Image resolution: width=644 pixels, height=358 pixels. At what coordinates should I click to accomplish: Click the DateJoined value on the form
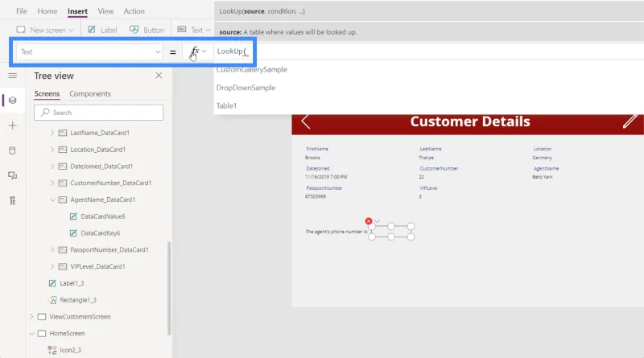click(326, 177)
